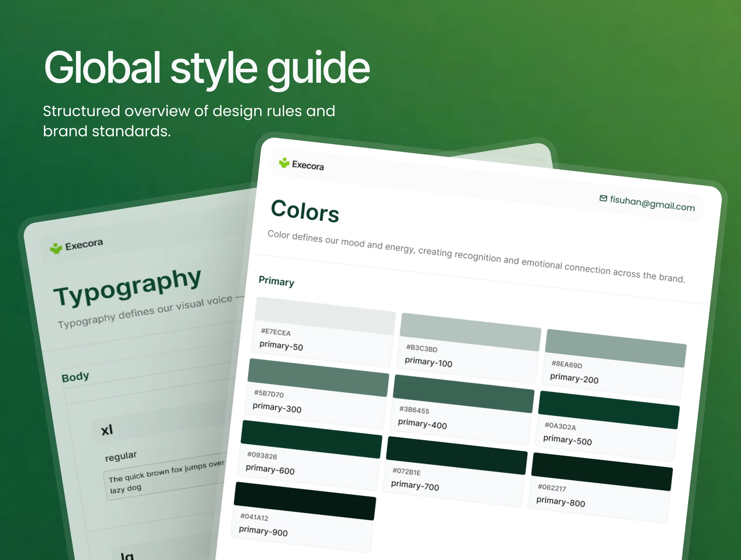Click the Execora logo on Typography page
This screenshot has height=560, width=741.
(x=76, y=246)
